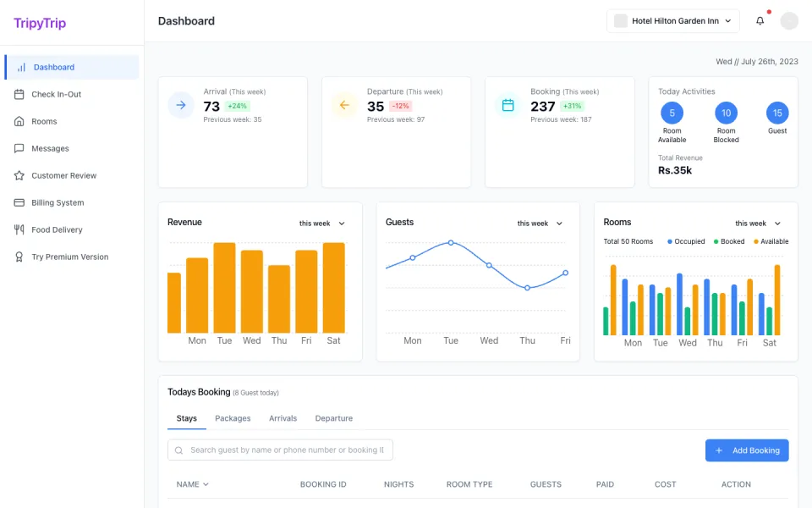812x508 pixels.
Task: Open the user profile avatar
Action: [789, 20]
